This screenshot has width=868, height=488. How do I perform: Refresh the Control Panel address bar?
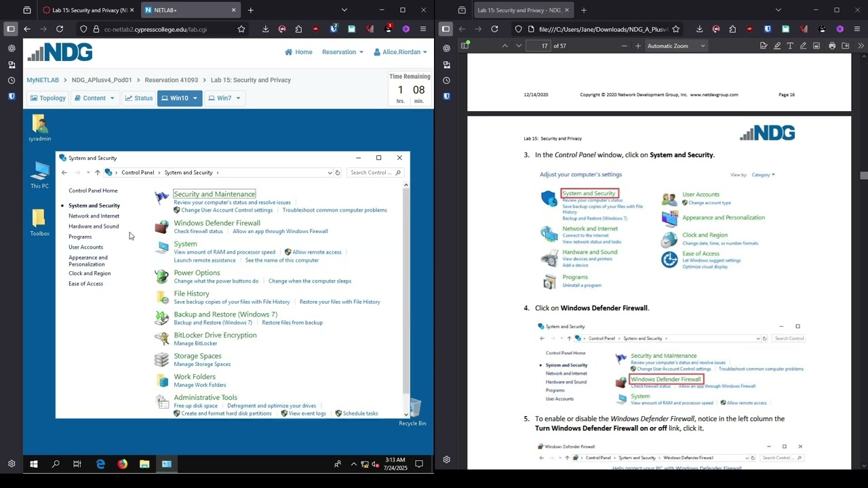click(338, 173)
